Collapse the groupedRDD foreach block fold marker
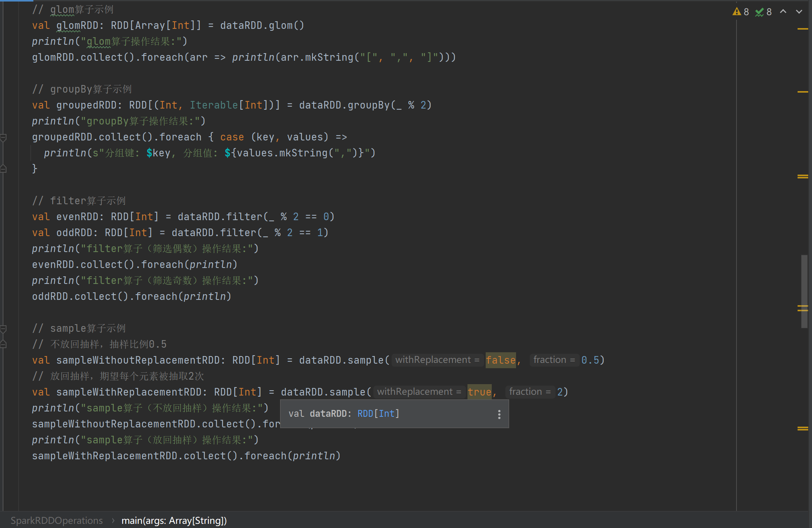 (3, 137)
